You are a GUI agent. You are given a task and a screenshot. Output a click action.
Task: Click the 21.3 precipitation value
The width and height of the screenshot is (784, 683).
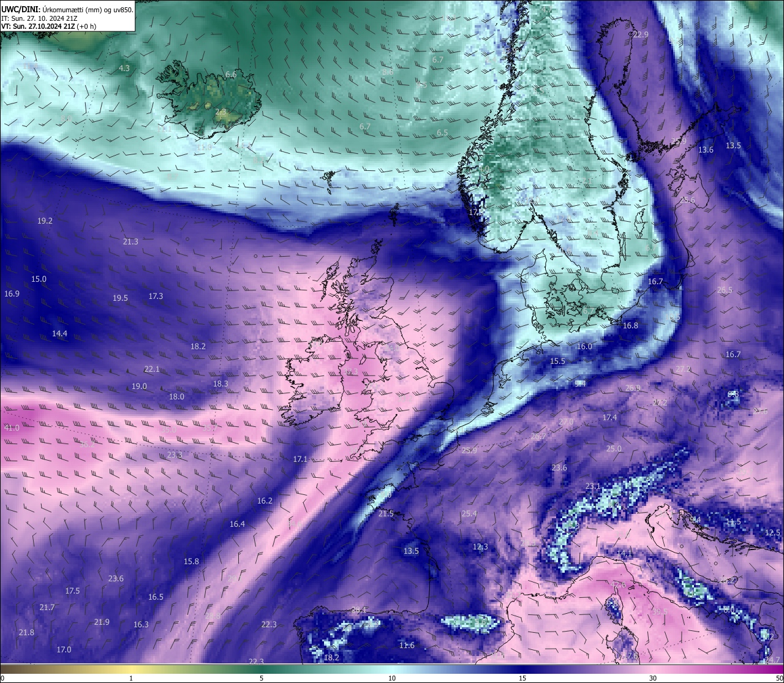click(130, 241)
